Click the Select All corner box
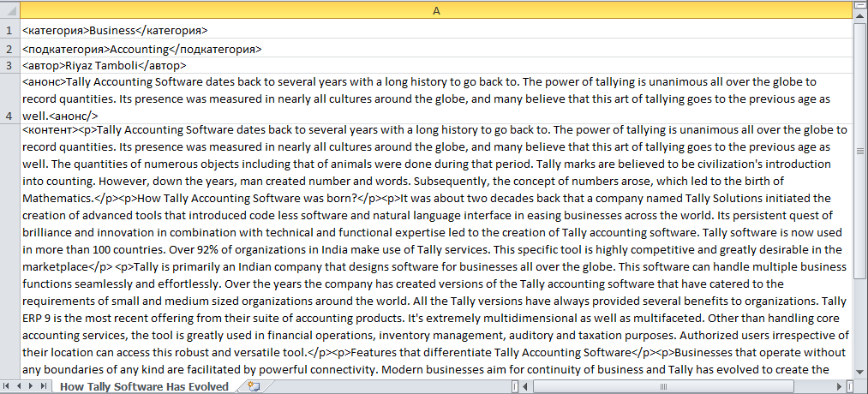 10,10
